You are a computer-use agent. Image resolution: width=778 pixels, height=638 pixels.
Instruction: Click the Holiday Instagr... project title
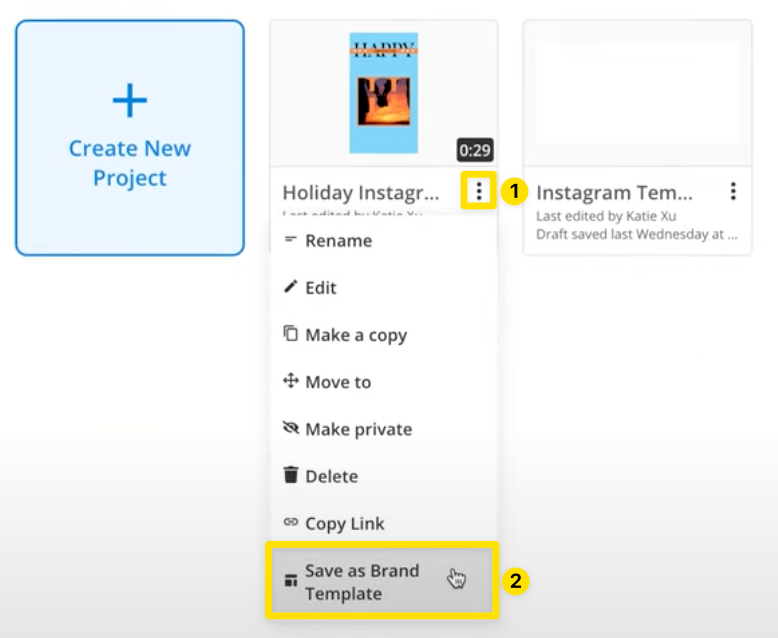[x=361, y=192]
